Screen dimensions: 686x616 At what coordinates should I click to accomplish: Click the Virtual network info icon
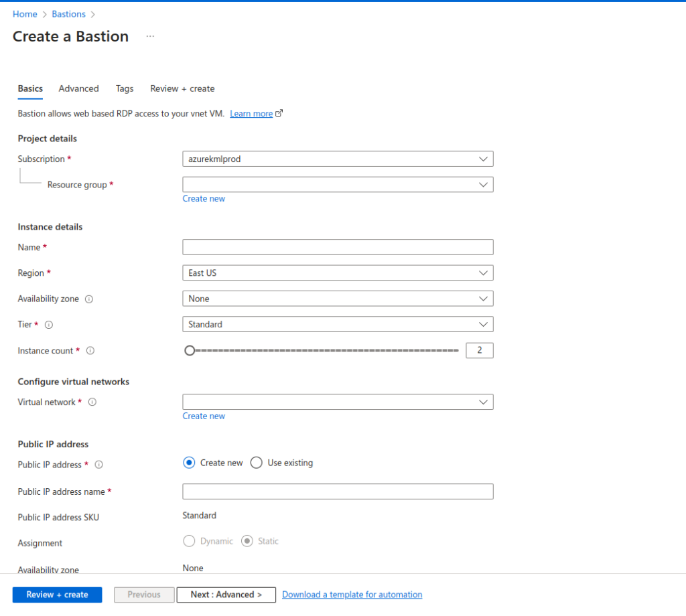(92, 402)
